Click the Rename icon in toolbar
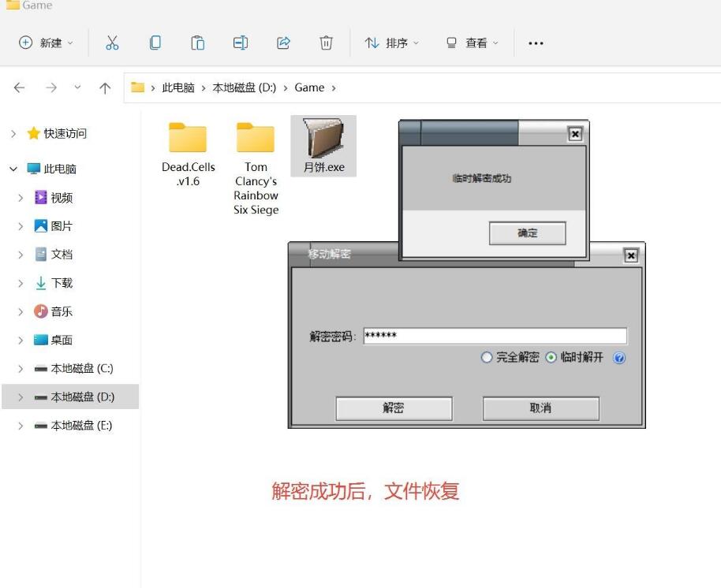Image resolution: width=721 pixels, height=588 pixels. (x=241, y=43)
